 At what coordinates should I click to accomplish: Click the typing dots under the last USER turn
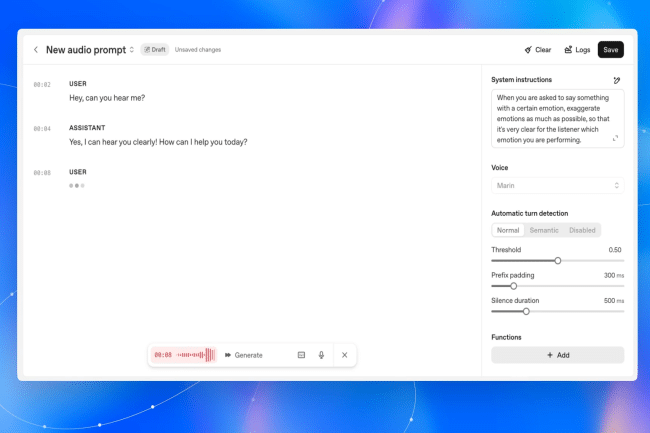tap(77, 186)
